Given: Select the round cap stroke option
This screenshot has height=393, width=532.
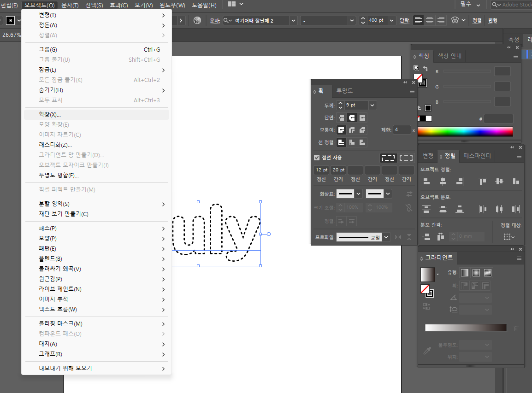Looking at the screenshot, I should 352,117.
